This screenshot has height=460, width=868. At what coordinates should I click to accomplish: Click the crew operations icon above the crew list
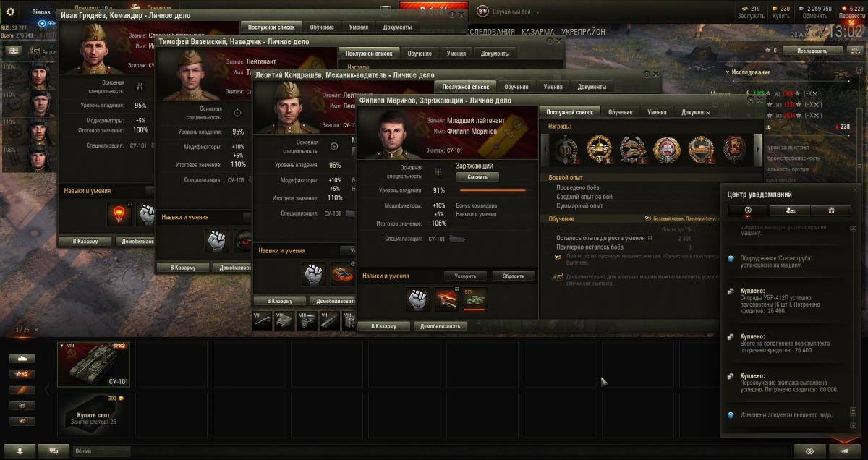click(14, 51)
